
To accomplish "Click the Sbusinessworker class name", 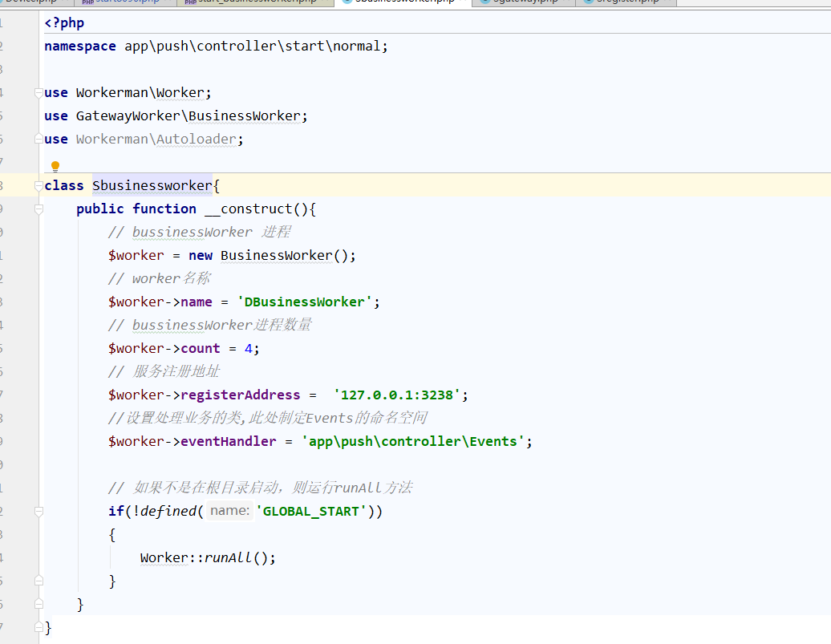I will coord(152,185).
